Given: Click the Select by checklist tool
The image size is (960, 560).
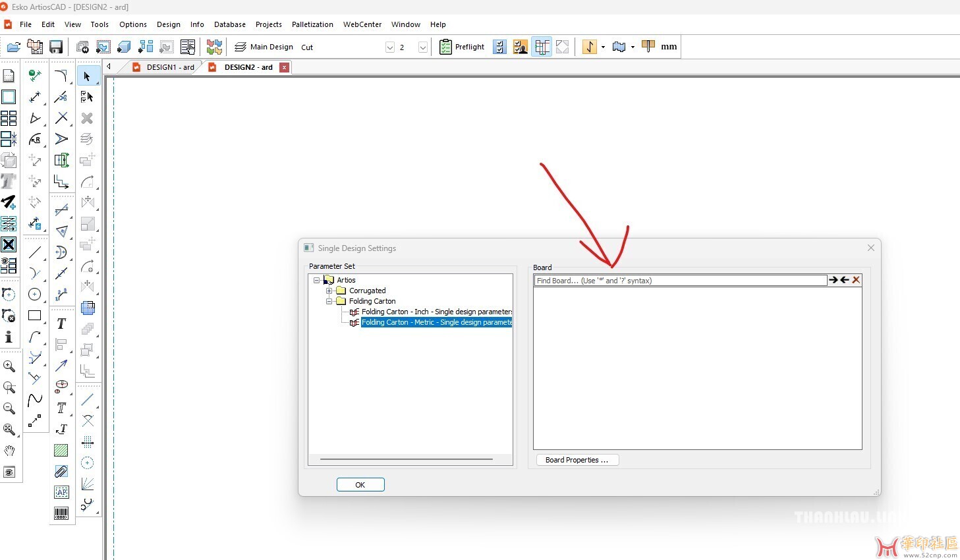Looking at the screenshot, I should click(x=87, y=98).
